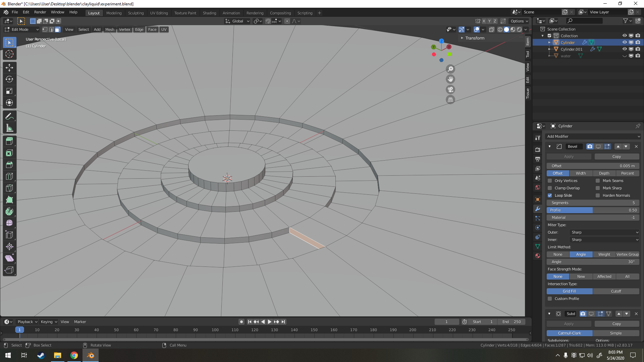Screen dimensions: 644x362
Task: Open the Edit Mode dropdown
Action: tap(21, 29)
